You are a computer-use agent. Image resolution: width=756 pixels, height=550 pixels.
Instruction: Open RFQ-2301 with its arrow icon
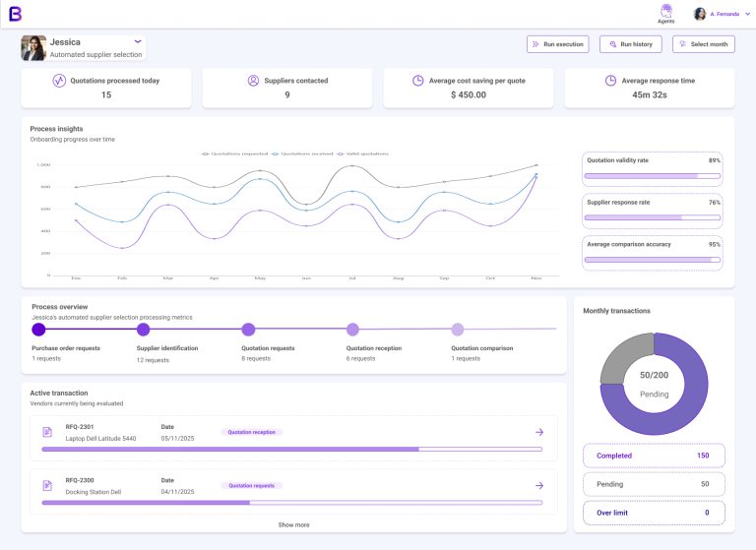pyautogui.click(x=538, y=432)
